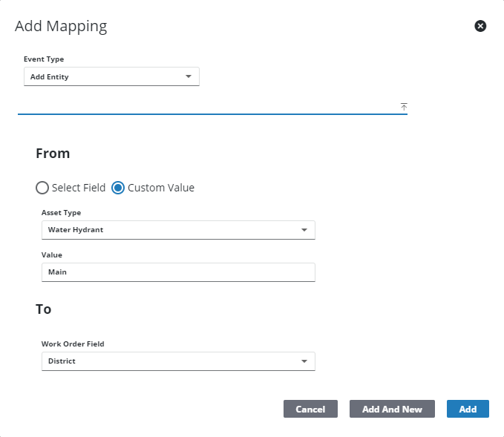504x437 pixels.
Task: Click the 'Work Order Field' label
Action: click(x=71, y=344)
